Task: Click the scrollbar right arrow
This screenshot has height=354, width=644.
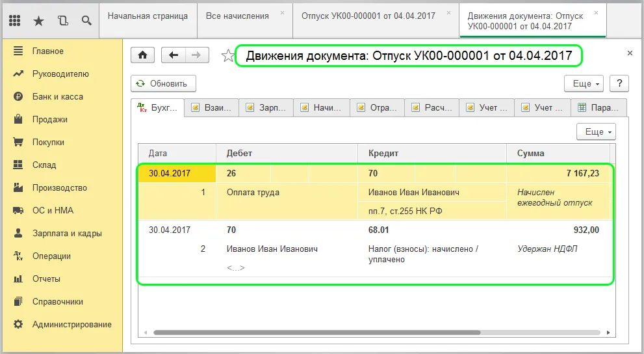Action: click(x=608, y=333)
